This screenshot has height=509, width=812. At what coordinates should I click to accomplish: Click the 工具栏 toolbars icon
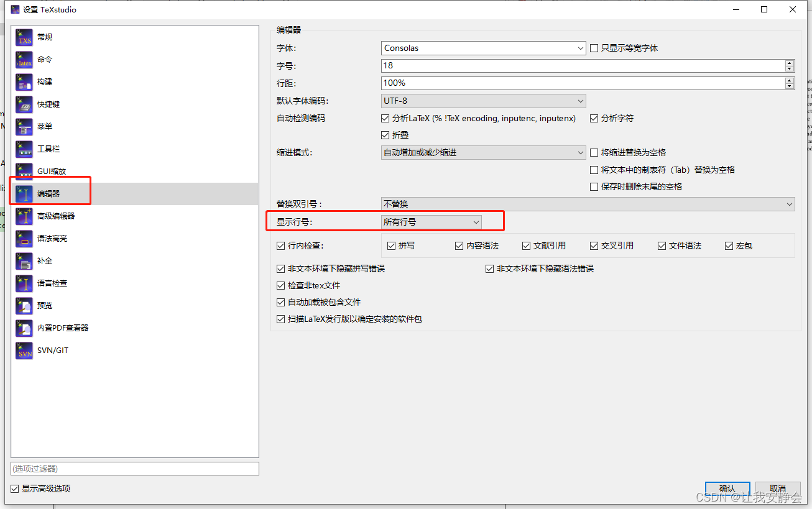pyautogui.click(x=24, y=149)
